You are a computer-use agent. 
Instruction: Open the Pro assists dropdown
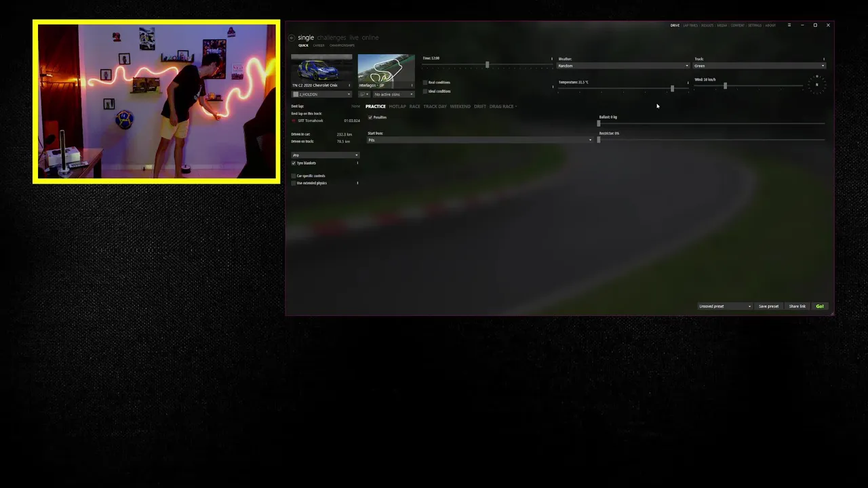[325, 155]
